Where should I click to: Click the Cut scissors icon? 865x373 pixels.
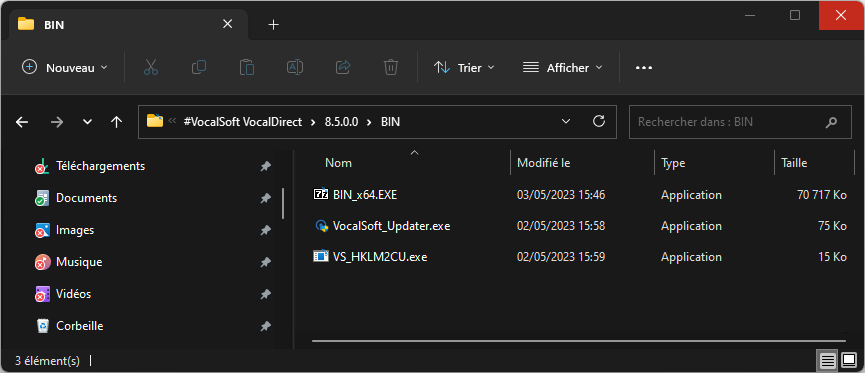[x=151, y=67]
